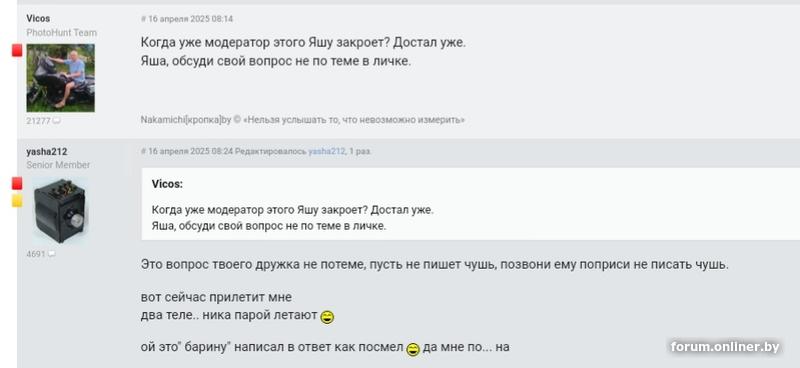Open yasha212 amplifier avatar image
800x368 pixels.
(60, 210)
